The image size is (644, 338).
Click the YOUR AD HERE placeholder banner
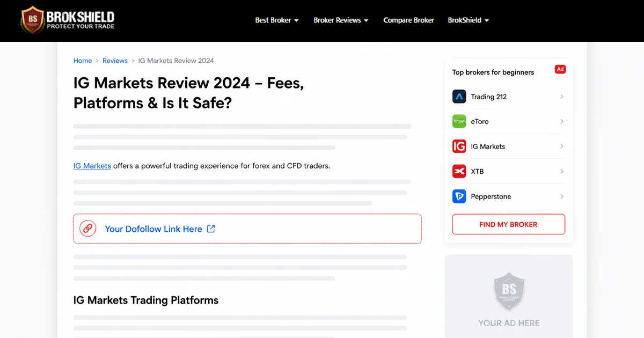[x=509, y=296]
